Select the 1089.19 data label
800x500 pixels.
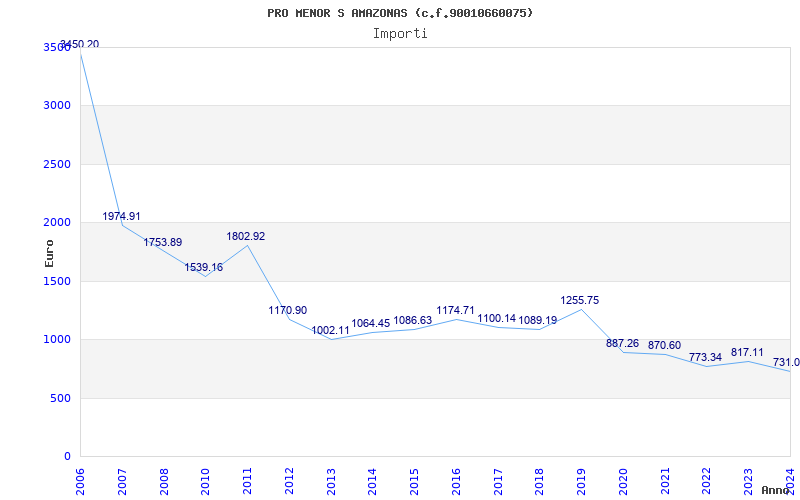click(x=538, y=320)
